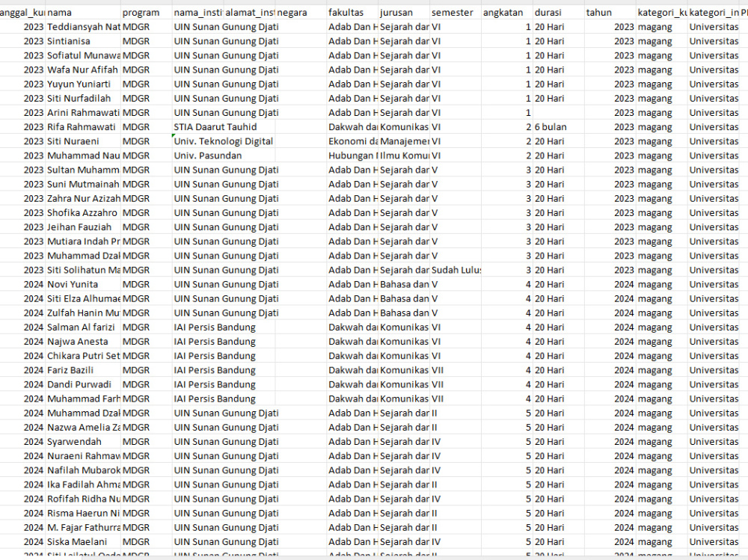Screen dimensions: 748x560
Task: Select the cell 'Siti Elza Alhumae'
Action: click(83, 298)
